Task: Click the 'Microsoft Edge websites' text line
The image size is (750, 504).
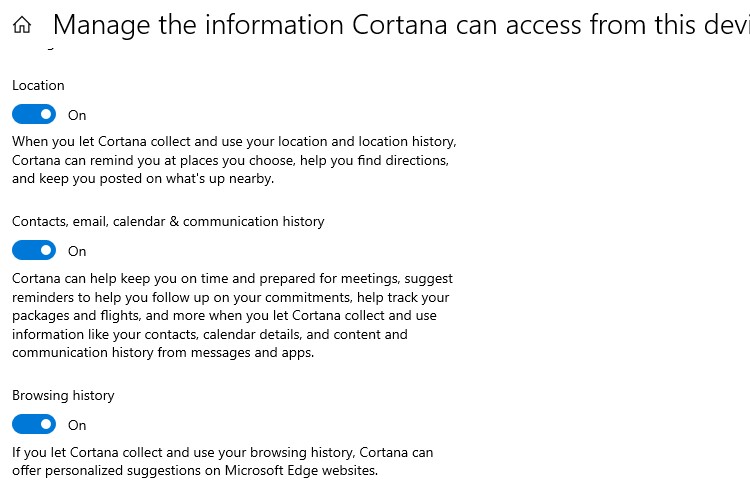Action: point(195,471)
